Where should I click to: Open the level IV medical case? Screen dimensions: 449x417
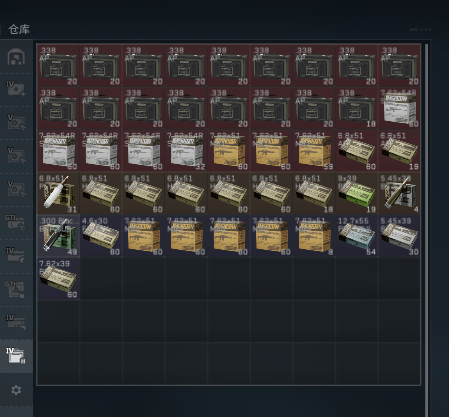tap(16, 89)
